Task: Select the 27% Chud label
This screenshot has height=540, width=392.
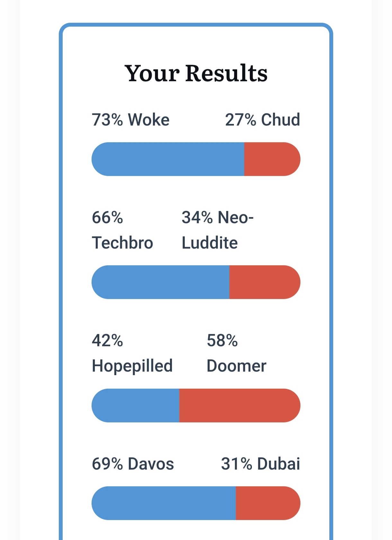Action: [263, 120]
